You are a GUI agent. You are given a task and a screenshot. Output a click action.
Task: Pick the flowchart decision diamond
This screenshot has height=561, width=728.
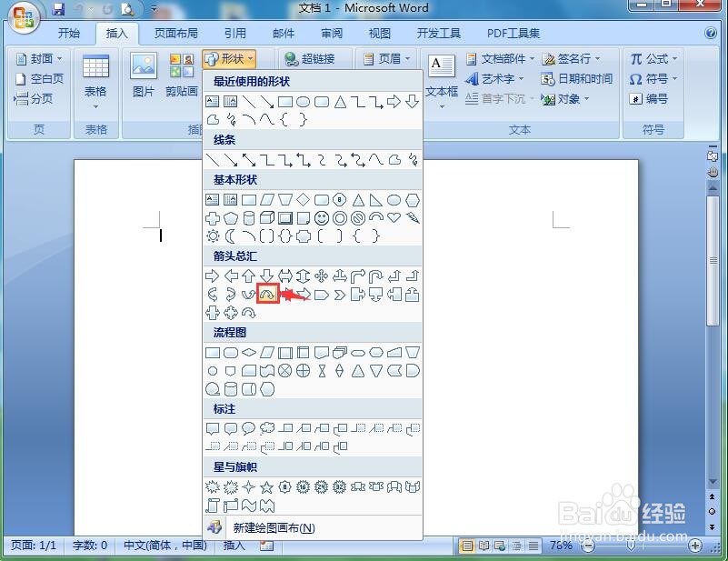click(249, 353)
